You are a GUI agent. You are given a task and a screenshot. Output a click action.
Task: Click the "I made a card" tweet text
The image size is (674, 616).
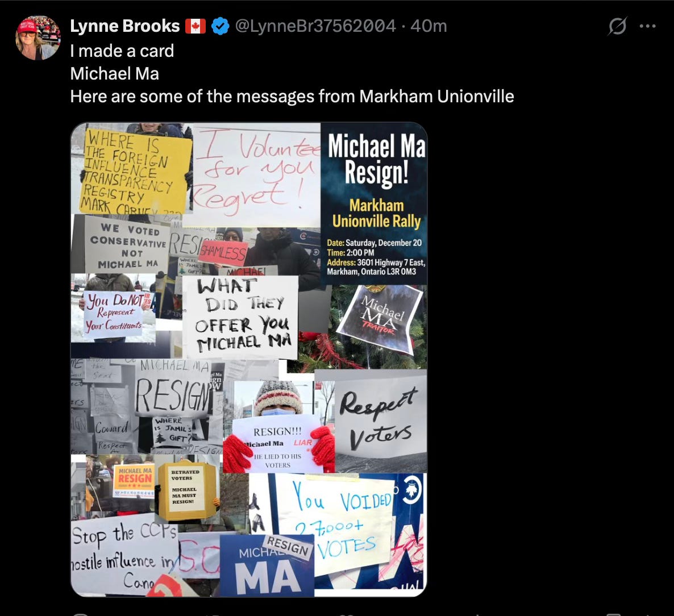pos(122,51)
